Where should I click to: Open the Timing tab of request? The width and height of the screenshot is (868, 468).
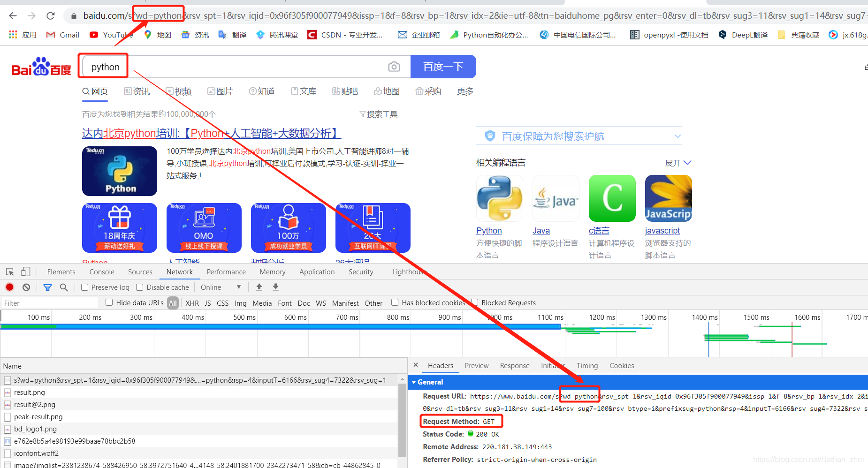click(x=587, y=366)
